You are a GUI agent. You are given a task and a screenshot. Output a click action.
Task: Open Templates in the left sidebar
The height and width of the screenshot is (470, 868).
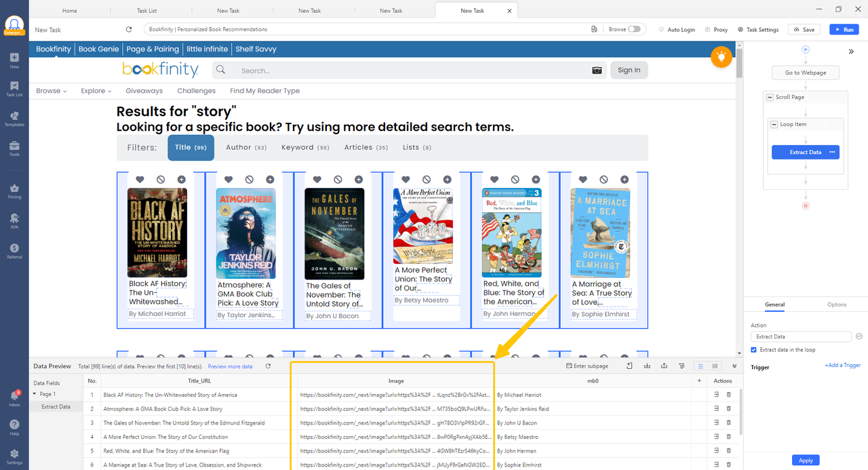[14, 119]
